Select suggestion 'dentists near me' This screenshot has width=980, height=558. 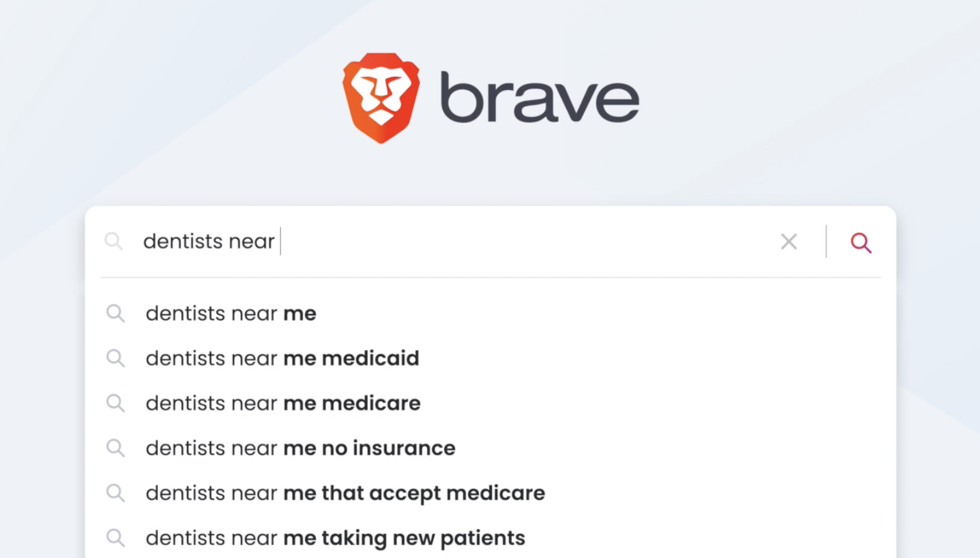tap(490, 313)
